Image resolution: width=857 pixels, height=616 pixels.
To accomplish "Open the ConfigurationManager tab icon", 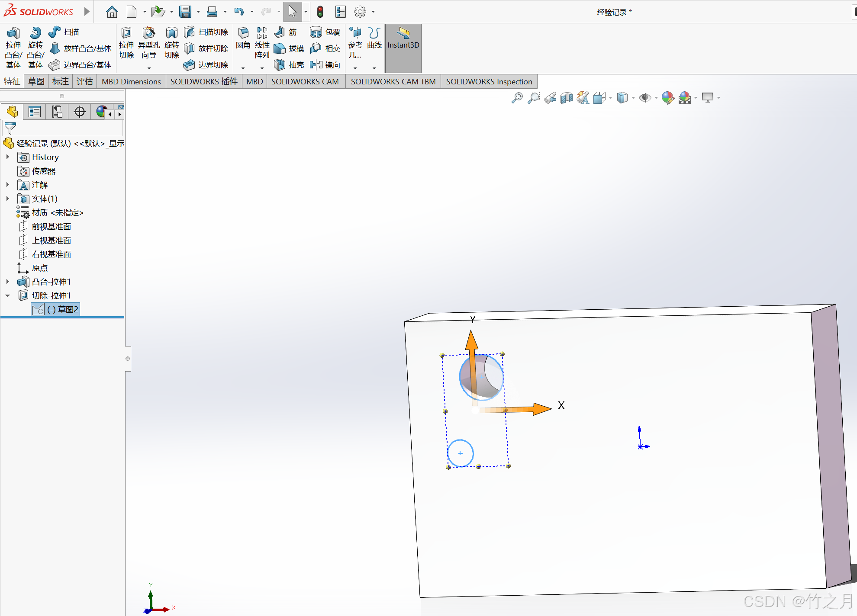I will [x=57, y=112].
